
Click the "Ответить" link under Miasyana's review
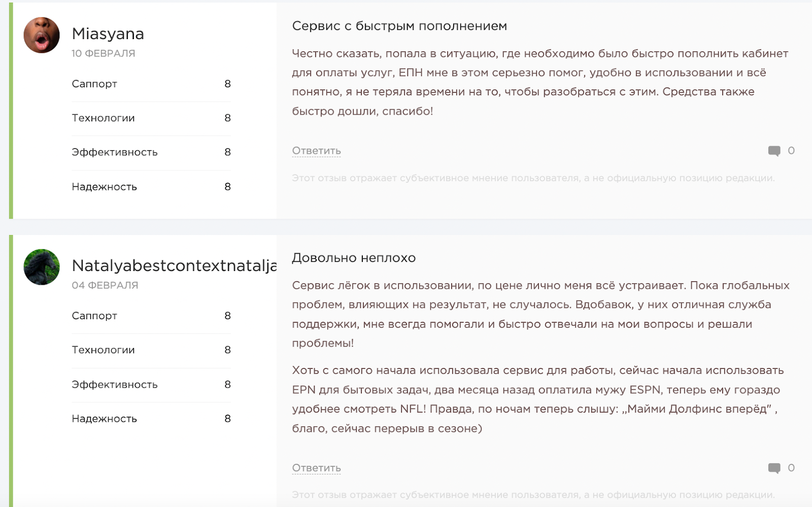(316, 151)
